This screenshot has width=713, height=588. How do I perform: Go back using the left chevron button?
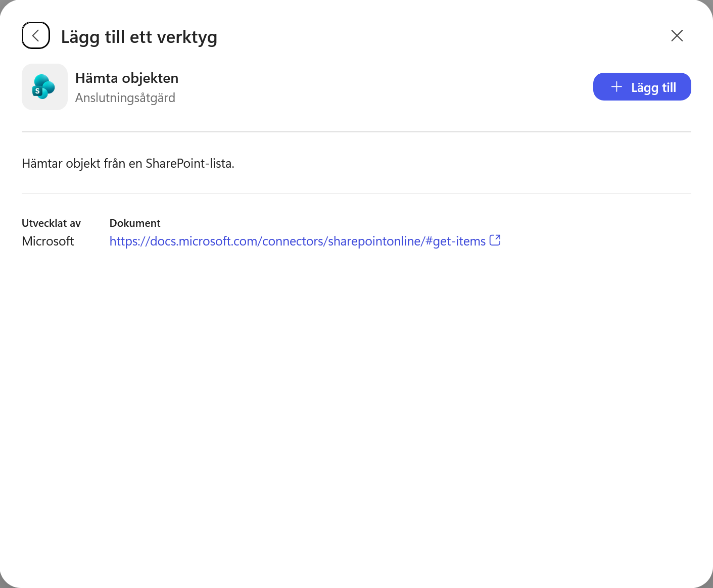(x=36, y=35)
